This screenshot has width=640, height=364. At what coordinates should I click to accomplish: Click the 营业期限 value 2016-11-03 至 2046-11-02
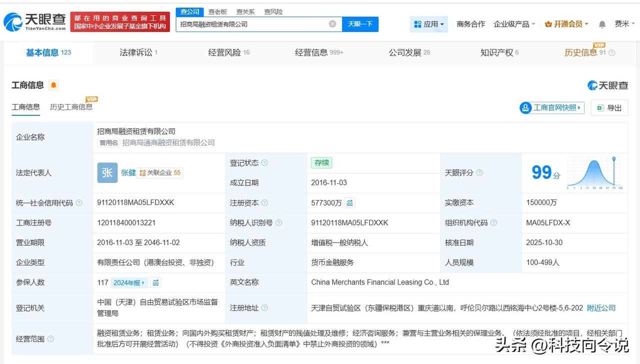(138, 243)
